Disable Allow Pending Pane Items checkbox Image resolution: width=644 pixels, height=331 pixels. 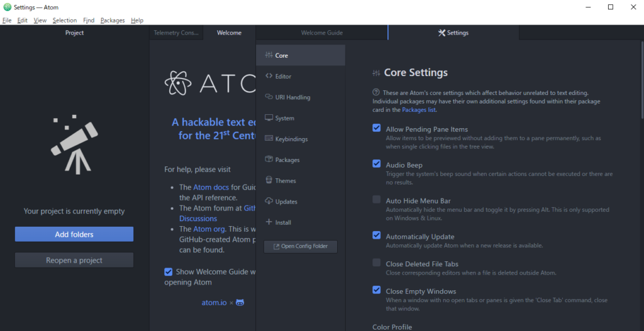click(377, 128)
